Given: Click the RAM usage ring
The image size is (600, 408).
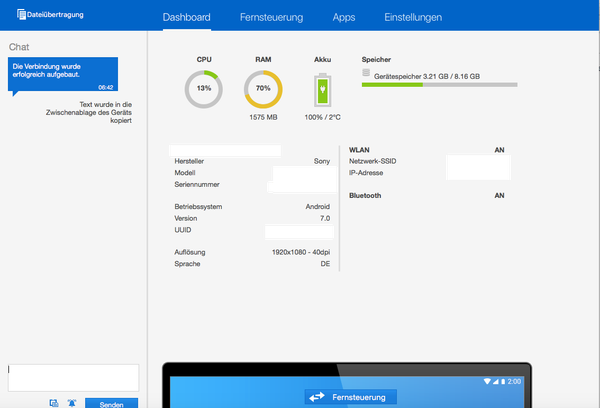Looking at the screenshot, I should 264,89.
